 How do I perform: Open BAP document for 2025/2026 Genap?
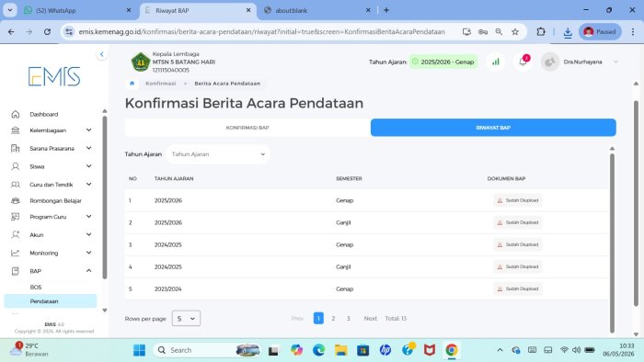pos(517,200)
